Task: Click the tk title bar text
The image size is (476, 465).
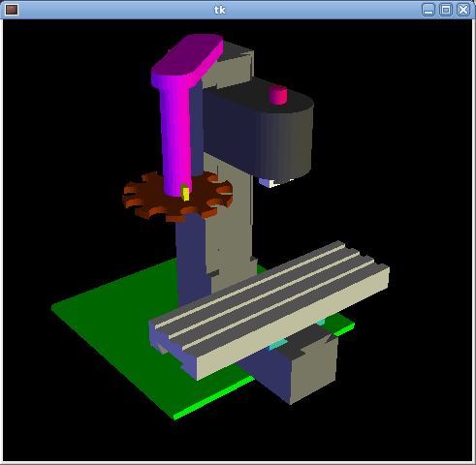Action: [x=220, y=10]
